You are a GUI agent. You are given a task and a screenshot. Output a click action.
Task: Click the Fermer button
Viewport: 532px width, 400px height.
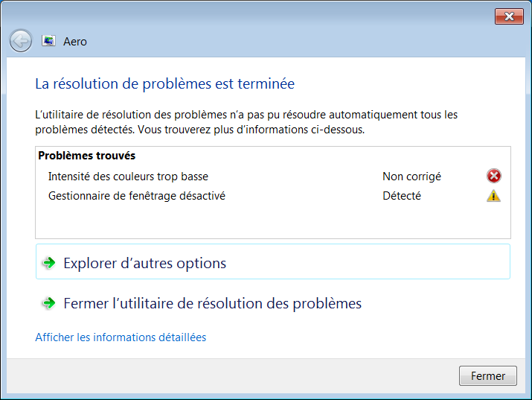pos(488,375)
